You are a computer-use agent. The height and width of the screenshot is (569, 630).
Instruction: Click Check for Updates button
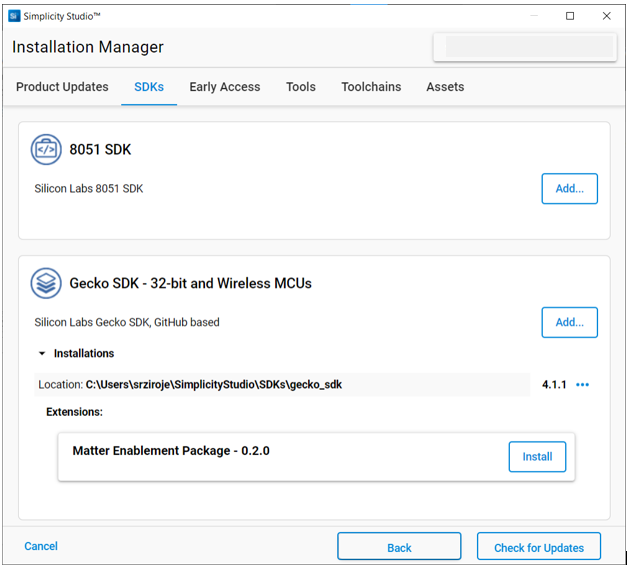coord(539,546)
